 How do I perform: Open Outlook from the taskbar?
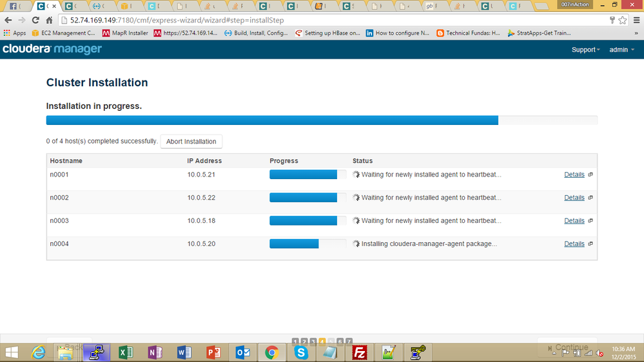243,352
